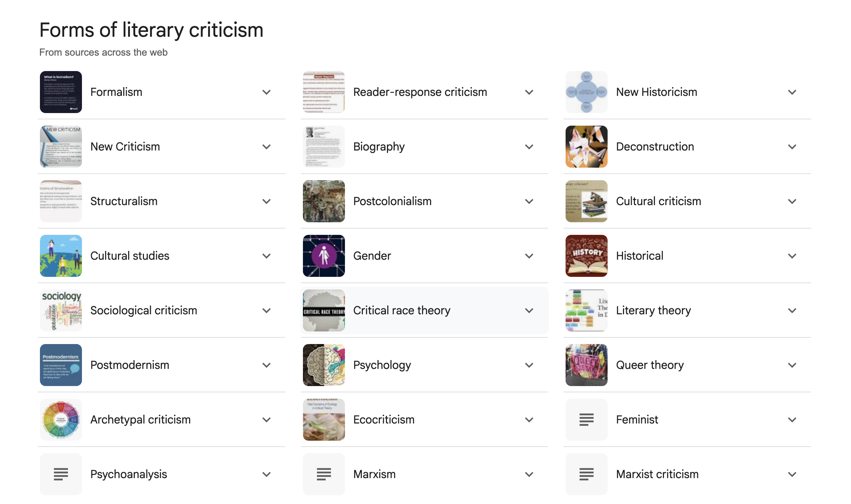Viewport: 851px width, 504px height.
Task: Click the Archetypal criticism color wheel image
Action: click(x=61, y=419)
